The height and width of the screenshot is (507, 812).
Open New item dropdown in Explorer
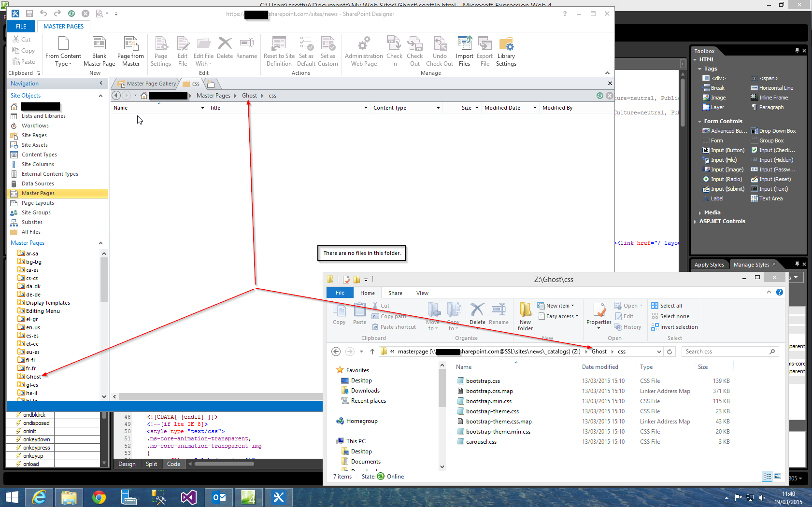pos(556,306)
